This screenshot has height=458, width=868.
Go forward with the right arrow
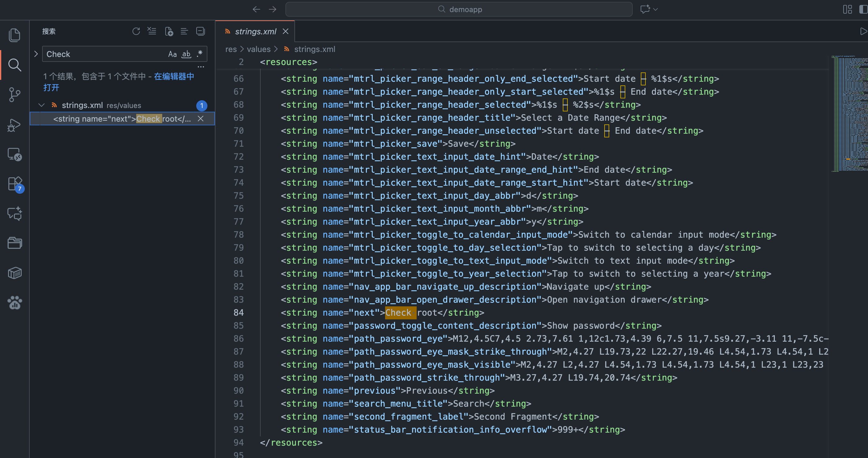(273, 9)
